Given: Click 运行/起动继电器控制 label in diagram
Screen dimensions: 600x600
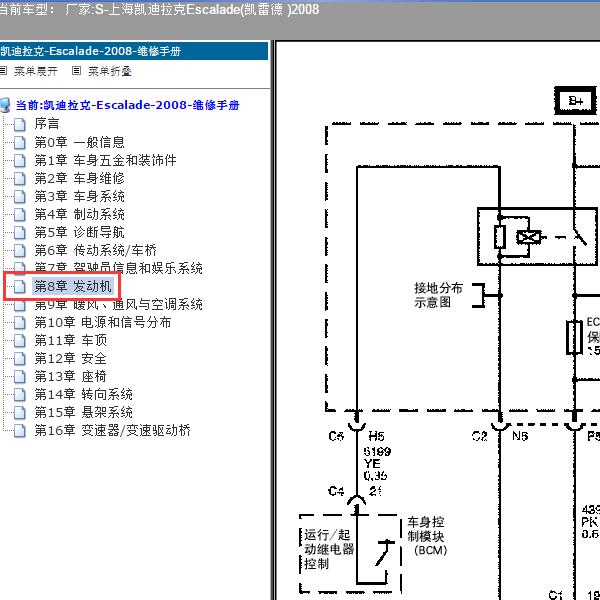Looking at the screenshot, I should point(329,549).
